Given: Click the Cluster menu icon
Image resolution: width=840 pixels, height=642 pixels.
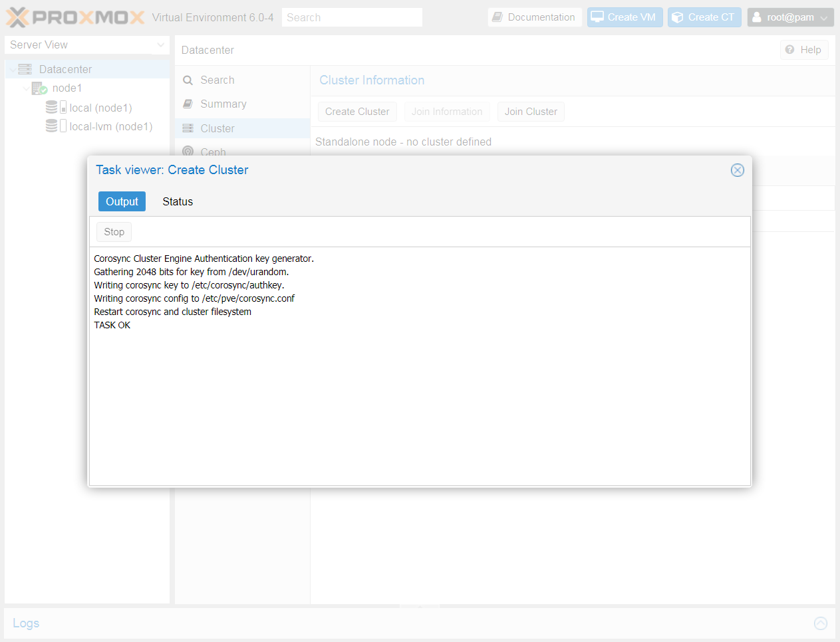Looking at the screenshot, I should point(188,128).
